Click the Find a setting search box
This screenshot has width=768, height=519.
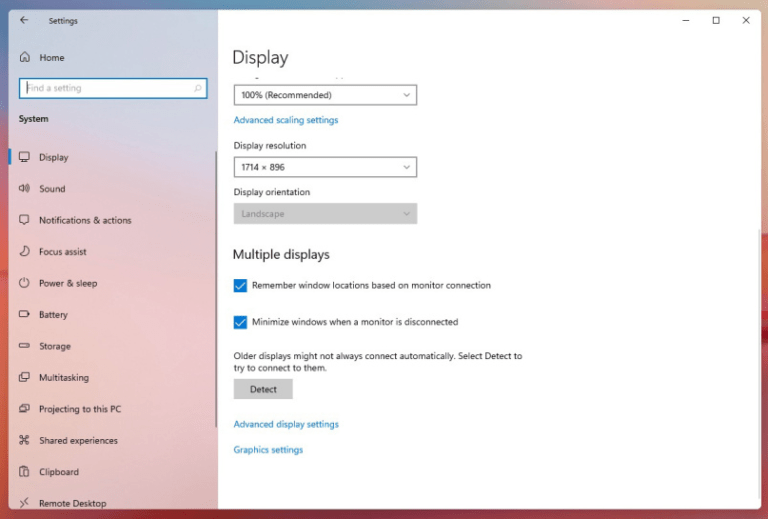coord(113,88)
